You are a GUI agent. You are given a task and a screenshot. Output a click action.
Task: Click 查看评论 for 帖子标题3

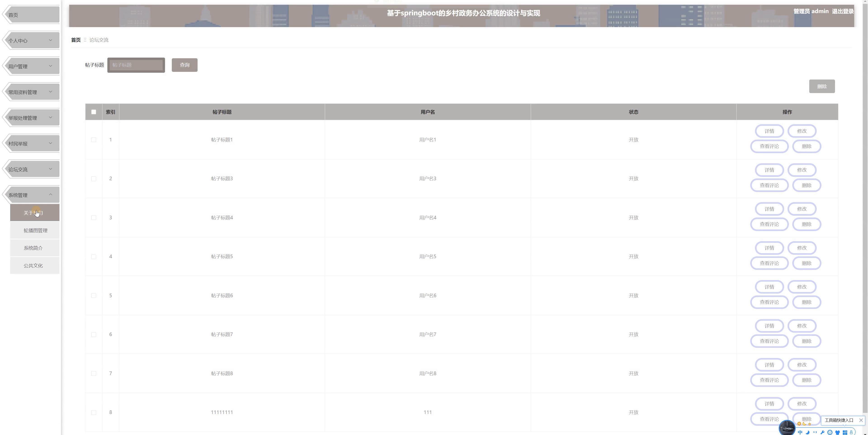[769, 185]
